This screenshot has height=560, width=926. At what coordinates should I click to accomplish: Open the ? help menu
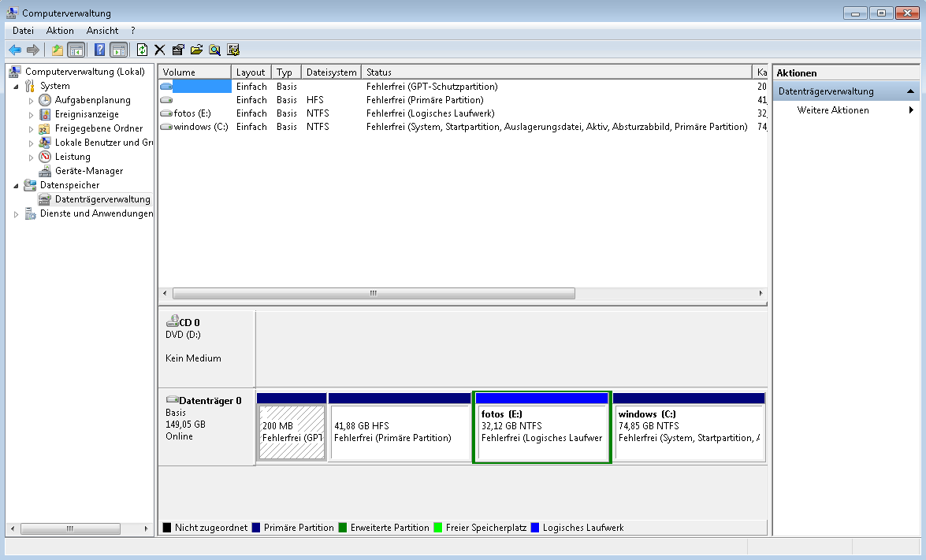click(x=133, y=31)
